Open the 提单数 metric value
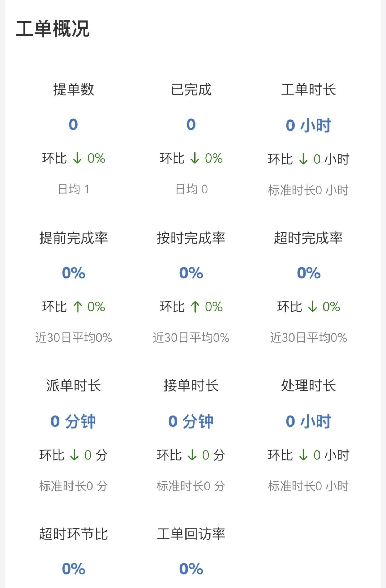 (x=73, y=125)
